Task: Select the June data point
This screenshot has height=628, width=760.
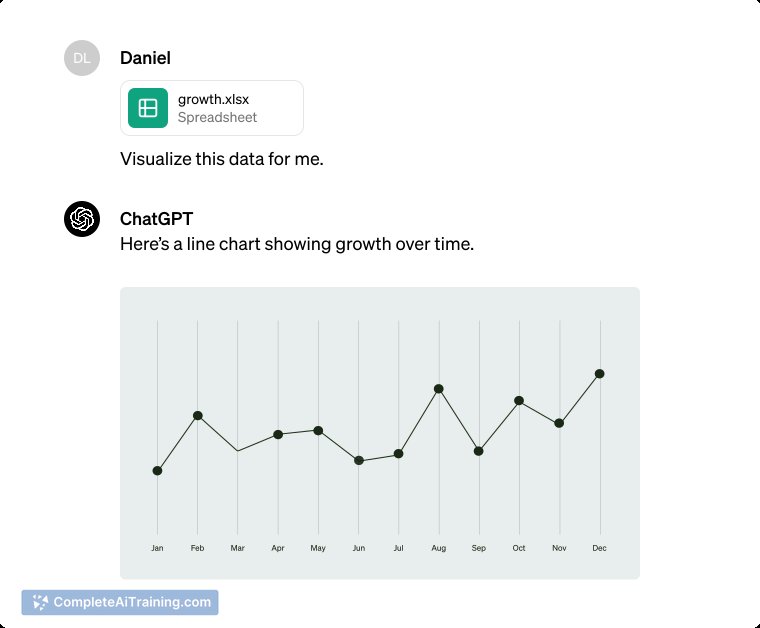Action: point(359,460)
